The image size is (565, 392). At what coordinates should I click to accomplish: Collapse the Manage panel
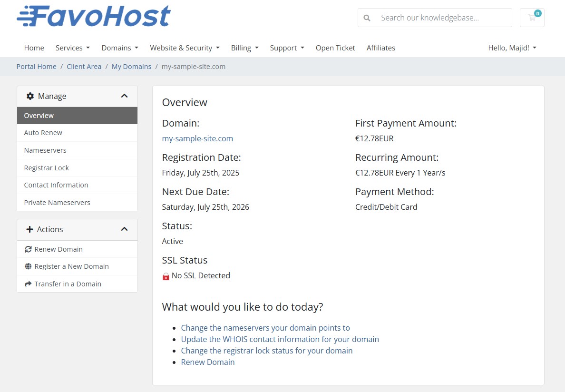[124, 96]
